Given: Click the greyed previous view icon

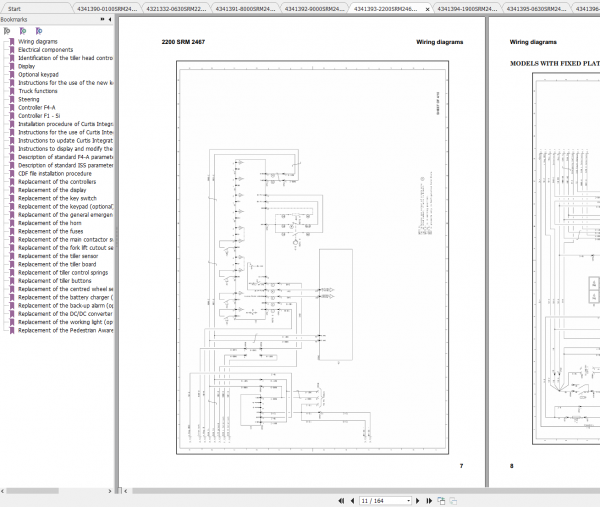Looking at the screenshot, I should [x=453, y=500].
